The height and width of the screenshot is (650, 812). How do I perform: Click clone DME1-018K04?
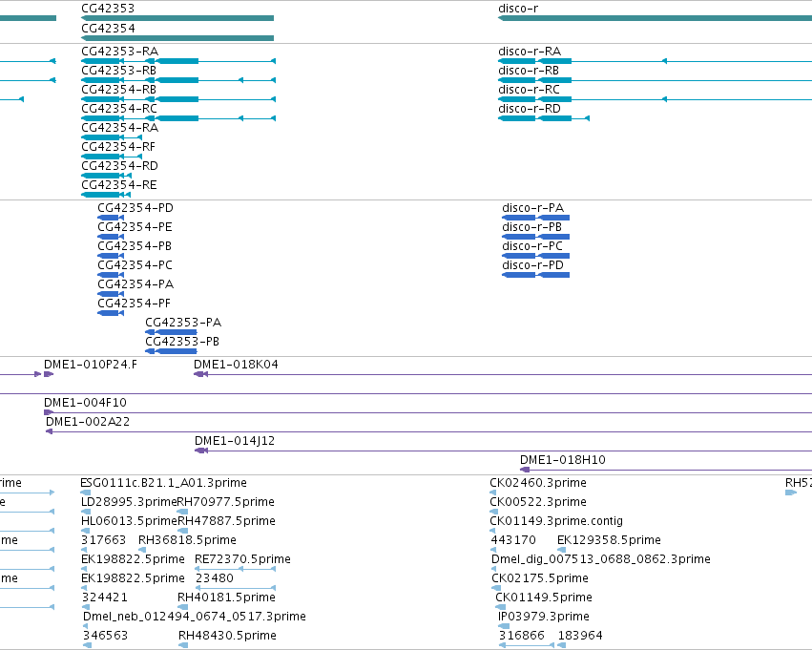pyautogui.click(x=236, y=365)
